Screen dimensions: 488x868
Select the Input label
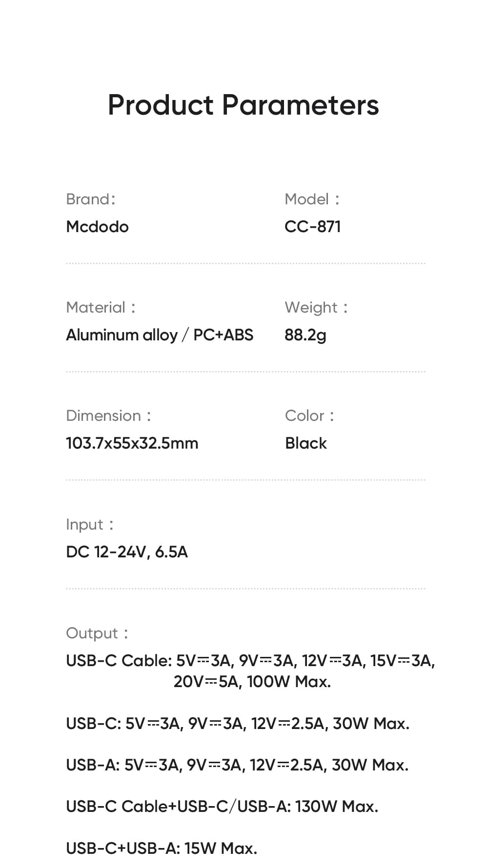pyautogui.click(x=89, y=525)
